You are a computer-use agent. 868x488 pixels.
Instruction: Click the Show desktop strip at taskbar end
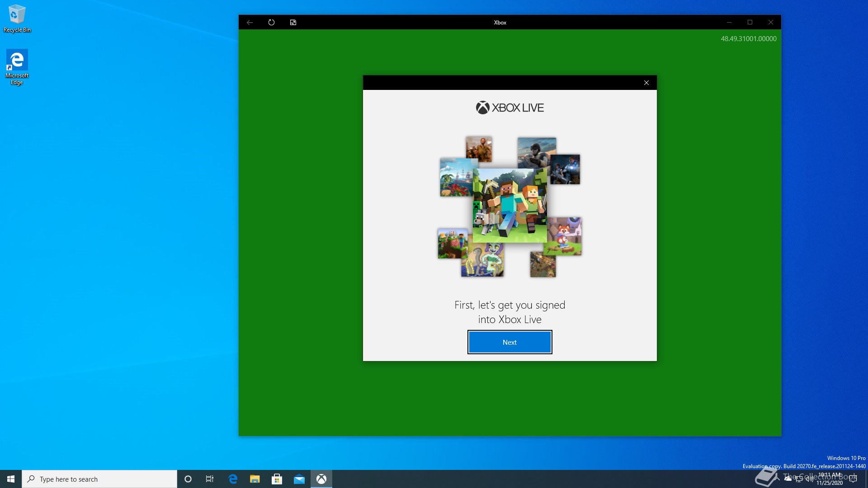[x=866, y=479]
